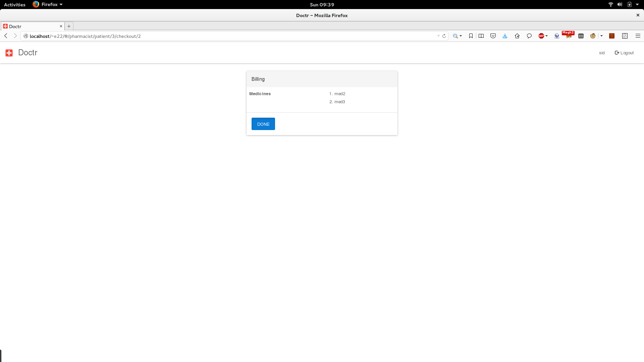Open the search engine dropdown arrow

pyautogui.click(x=461, y=36)
